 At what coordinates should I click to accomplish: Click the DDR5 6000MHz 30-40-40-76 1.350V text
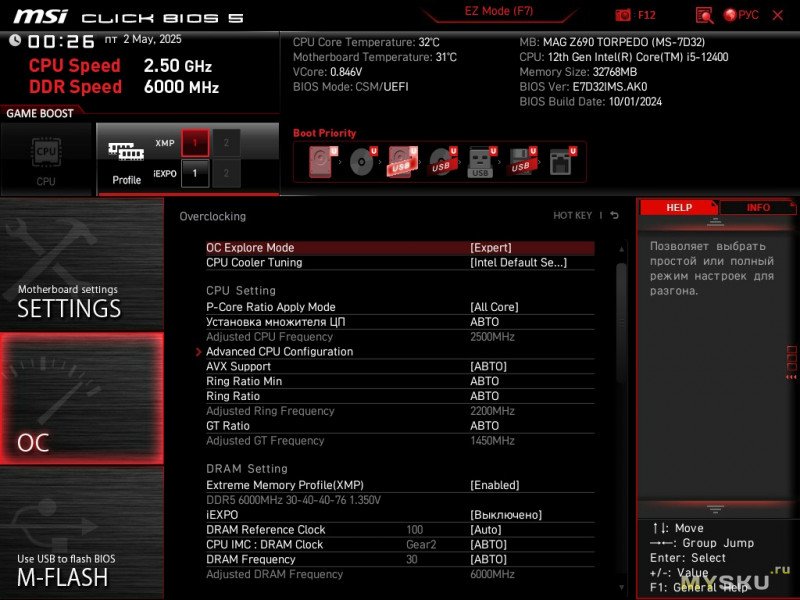293,500
